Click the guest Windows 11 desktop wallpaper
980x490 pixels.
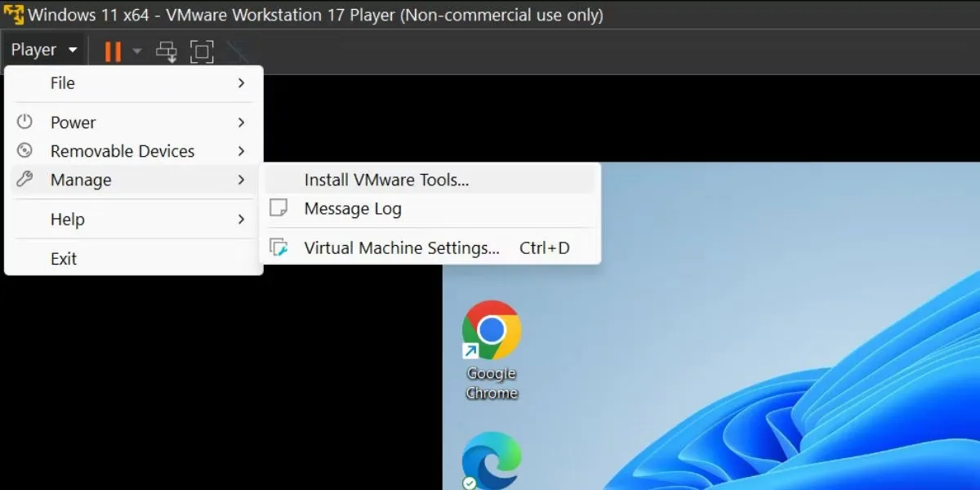(776, 327)
